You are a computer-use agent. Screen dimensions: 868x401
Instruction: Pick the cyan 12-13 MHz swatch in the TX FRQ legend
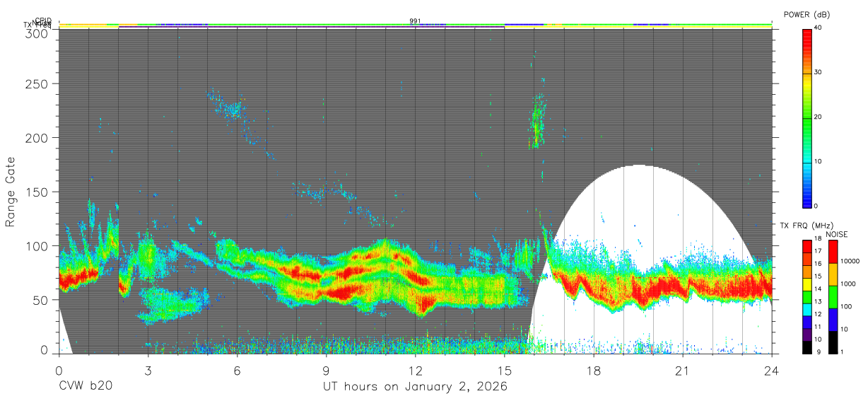pyautogui.click(x=807, y=309)
